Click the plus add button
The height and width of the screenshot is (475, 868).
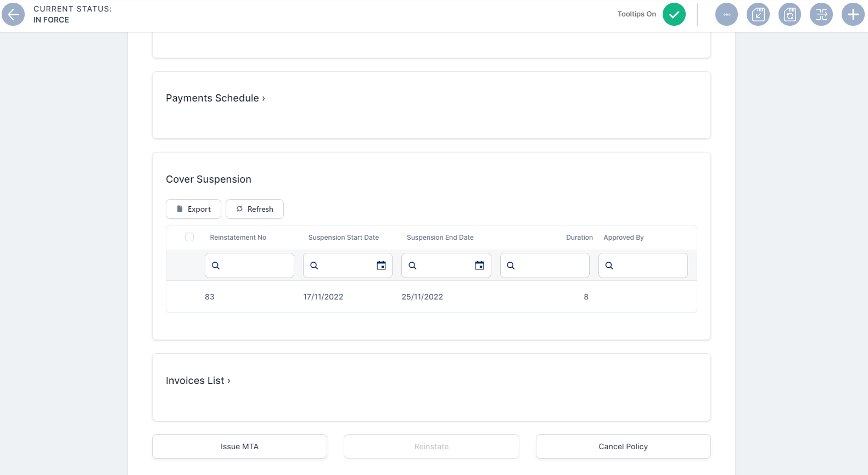[x=853, y=14]
